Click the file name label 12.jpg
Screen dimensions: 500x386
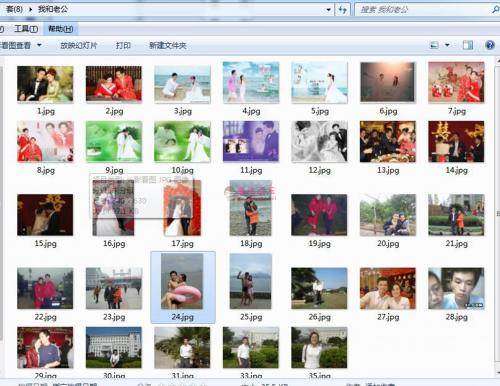point(319,170)
